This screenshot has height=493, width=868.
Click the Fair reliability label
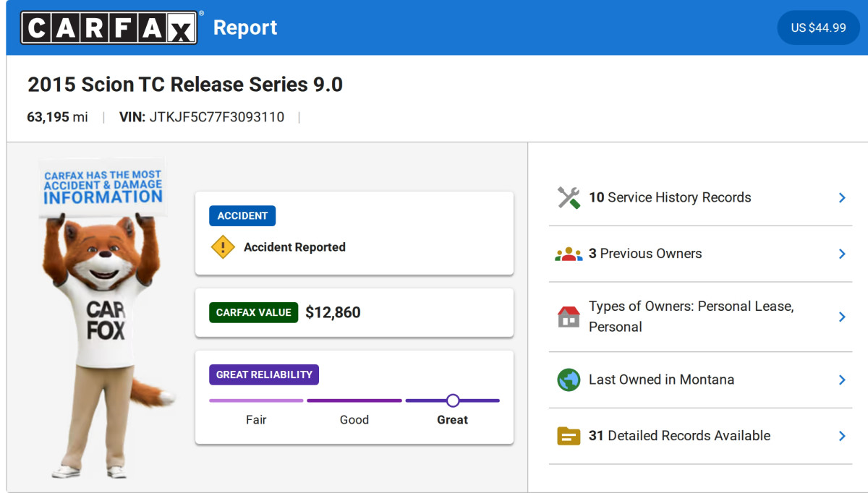tap(256, 420)
